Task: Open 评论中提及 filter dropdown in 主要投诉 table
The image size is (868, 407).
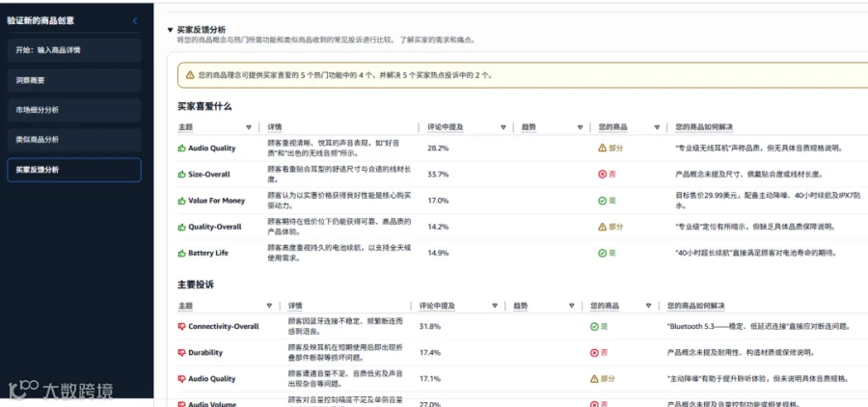Action: (x=495, y=306)
